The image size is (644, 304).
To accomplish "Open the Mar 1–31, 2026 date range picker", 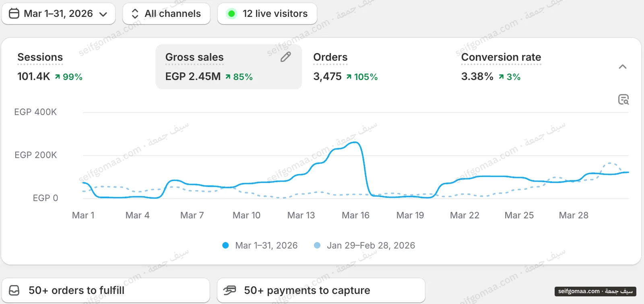I will click(58, 14).
